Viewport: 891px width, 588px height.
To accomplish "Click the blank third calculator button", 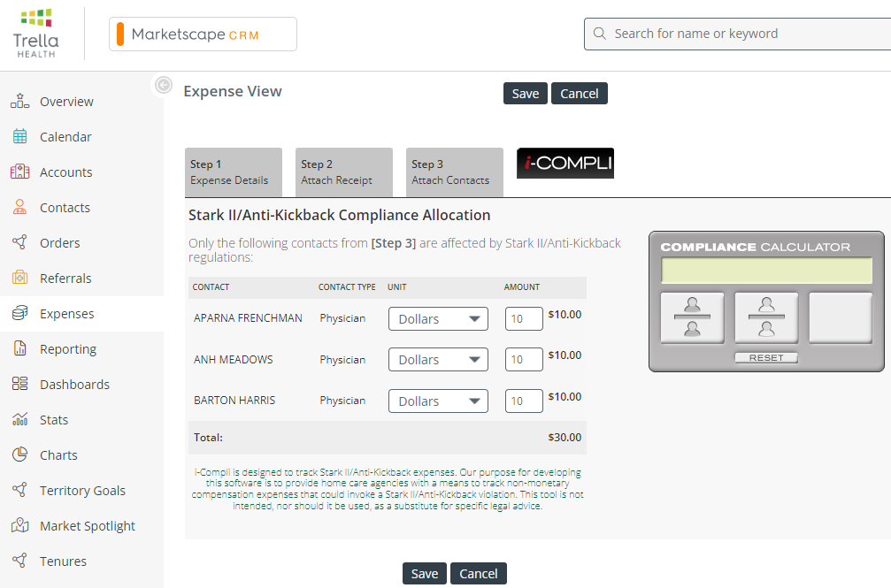I will click(841, 317).
